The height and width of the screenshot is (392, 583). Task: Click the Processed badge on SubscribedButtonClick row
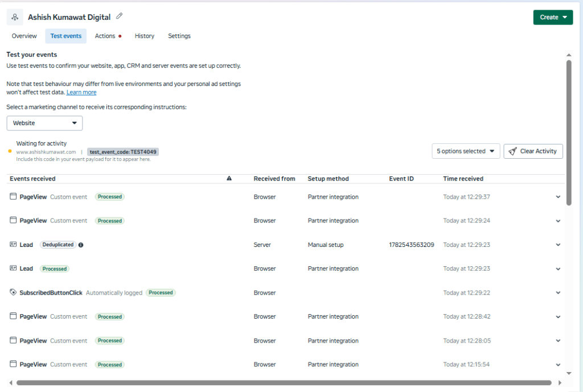(161, 292)
